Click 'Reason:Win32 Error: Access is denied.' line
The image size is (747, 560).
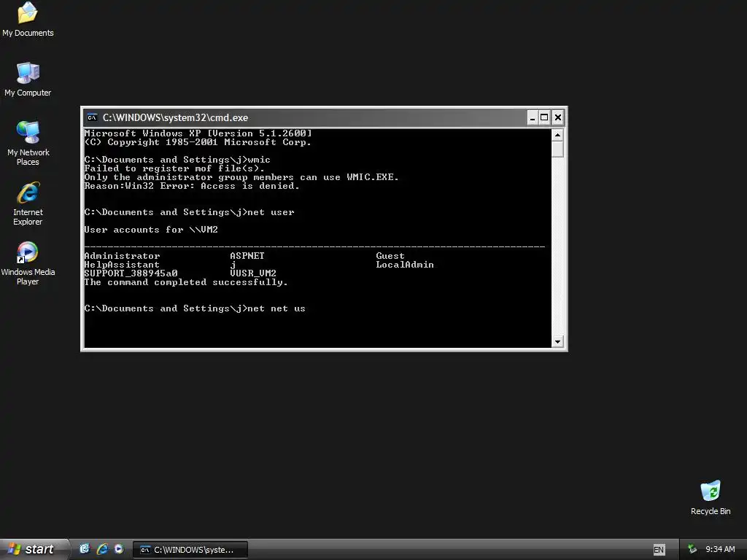point(192,186)
